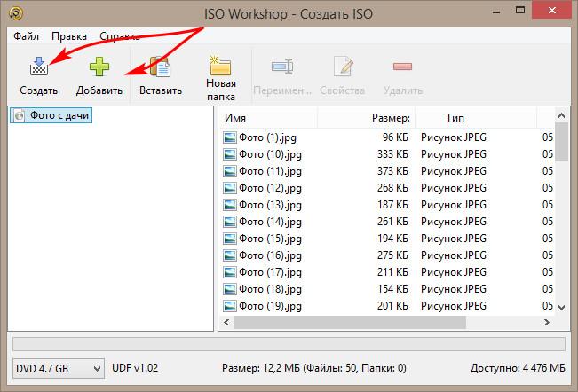This screenshot has height=392, width=578.
Task: Maximize the ISO Workshop window
Action: point(520,11)
